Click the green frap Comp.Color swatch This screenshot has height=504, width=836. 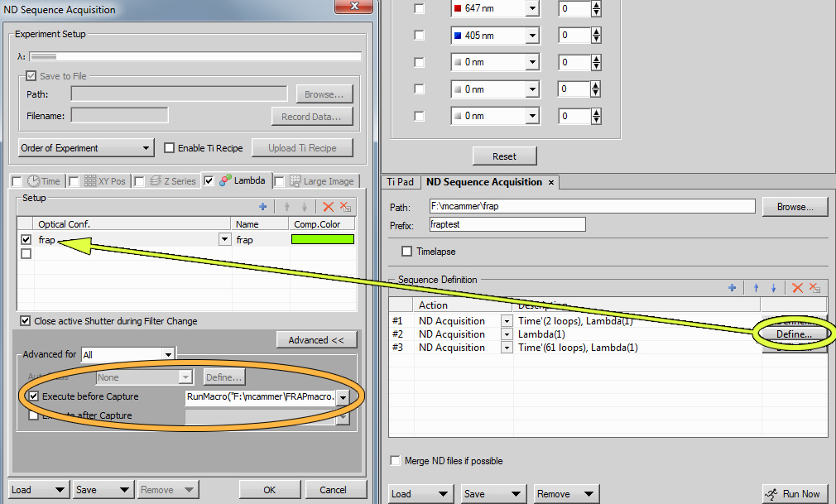click(322, 240)
